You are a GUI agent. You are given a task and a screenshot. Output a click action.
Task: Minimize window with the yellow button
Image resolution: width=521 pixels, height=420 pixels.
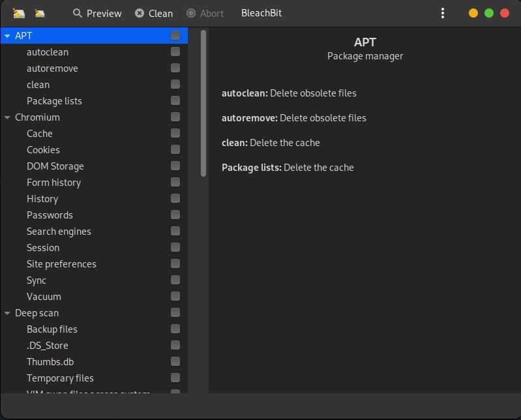coord(473,13)
